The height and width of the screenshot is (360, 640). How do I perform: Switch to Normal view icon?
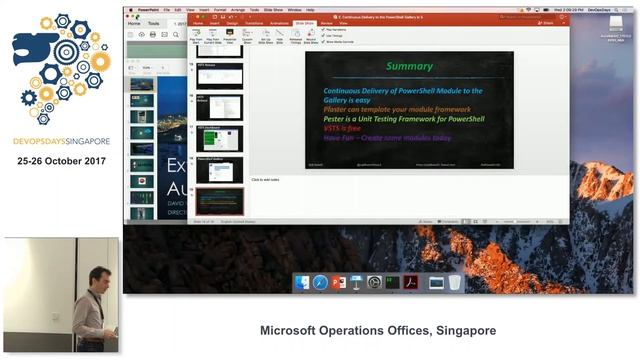[x=466, y=222]
